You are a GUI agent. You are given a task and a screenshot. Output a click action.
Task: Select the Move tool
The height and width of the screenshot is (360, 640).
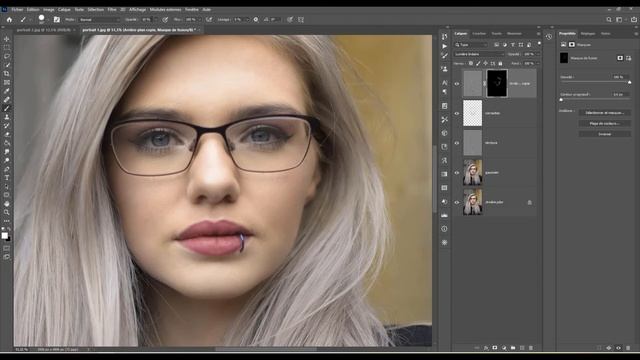(7, 39)
